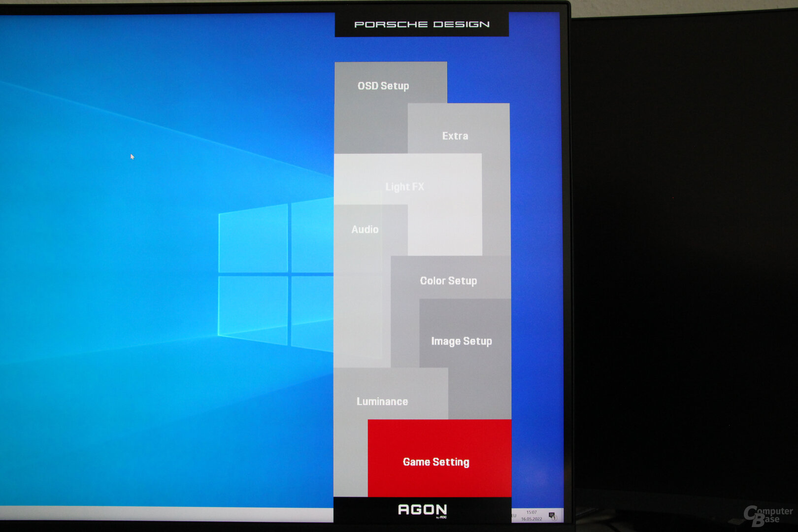Select the Image Setup menu tile
Viewport: 798px width, 532px height.
pyautogui.click(x=462, y=341)
